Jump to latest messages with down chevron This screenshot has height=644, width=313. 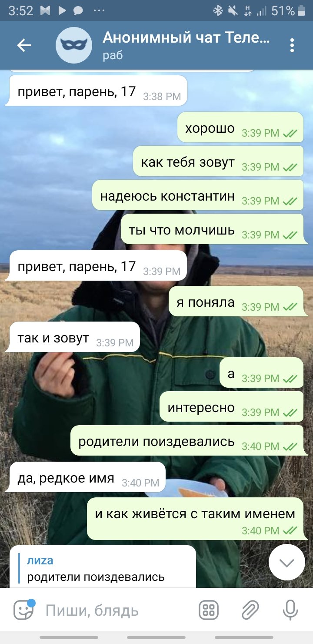tap(287, 563)
